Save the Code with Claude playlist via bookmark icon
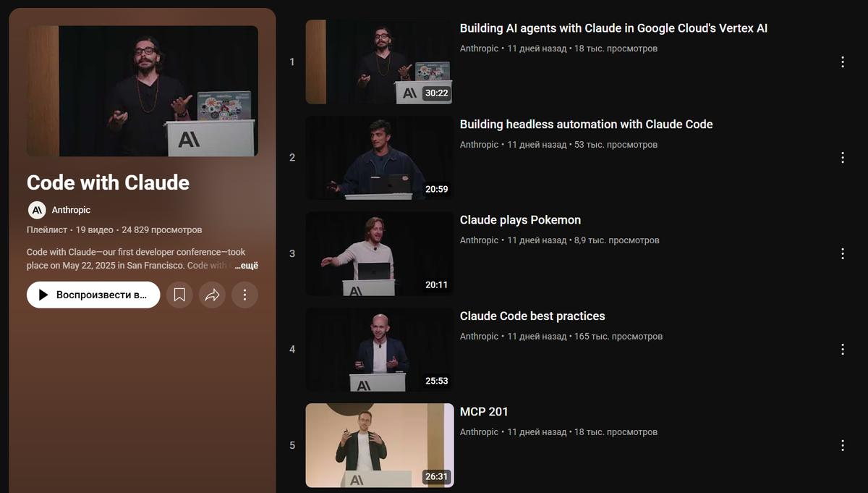The height and width of the screenshot is (493, 868). coord(179,295)
